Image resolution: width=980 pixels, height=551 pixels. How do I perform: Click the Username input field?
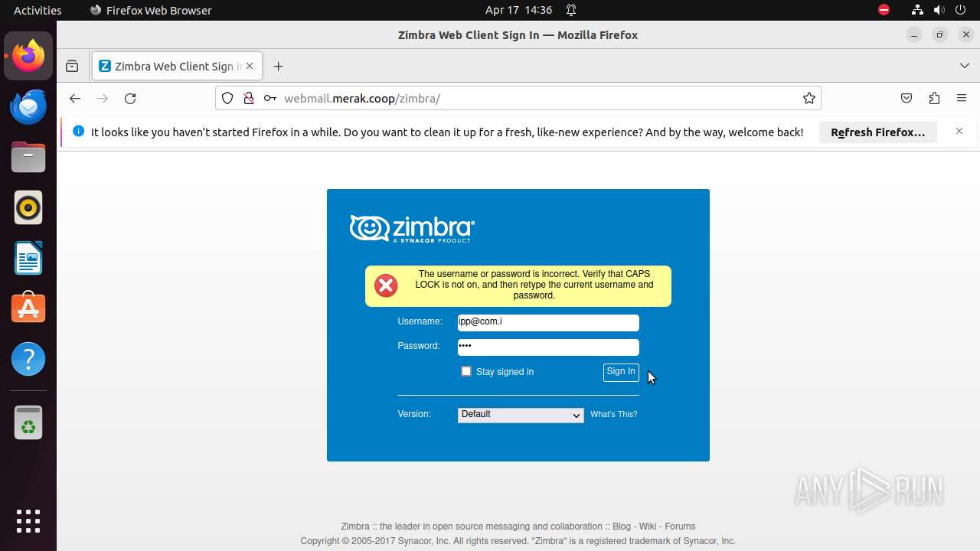[548, 323]
